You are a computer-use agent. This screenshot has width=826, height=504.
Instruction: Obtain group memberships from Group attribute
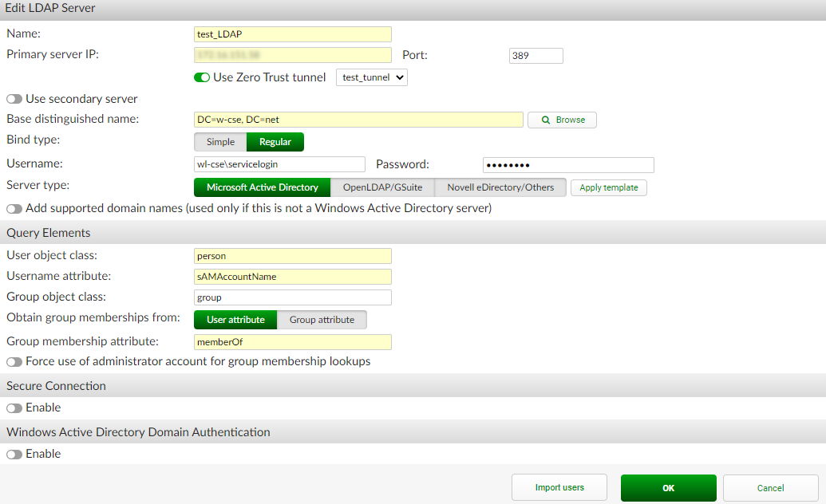[322, 320]
